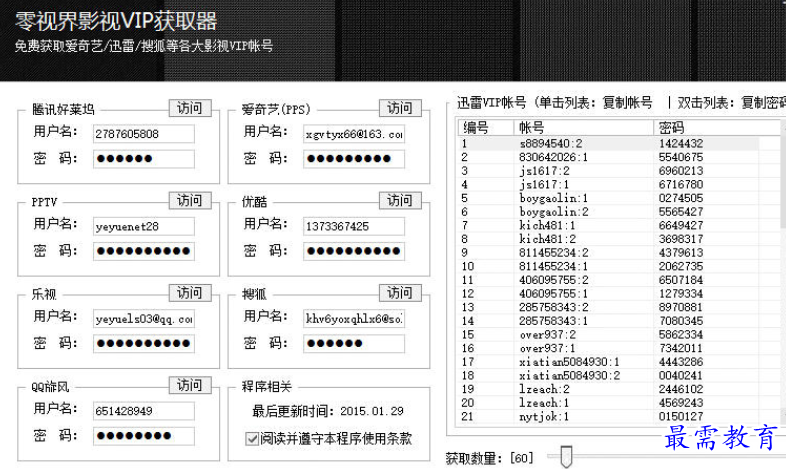The height and width of the screenshot is (469, 786).
Task: Select account boygaolin:2 row
Action: coord(609,211)
